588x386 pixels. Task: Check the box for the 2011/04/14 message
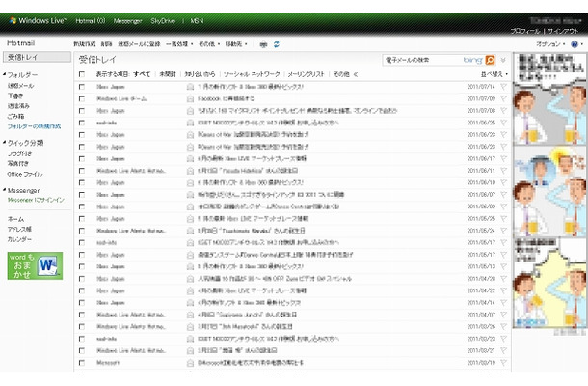(x=82, y=303)
